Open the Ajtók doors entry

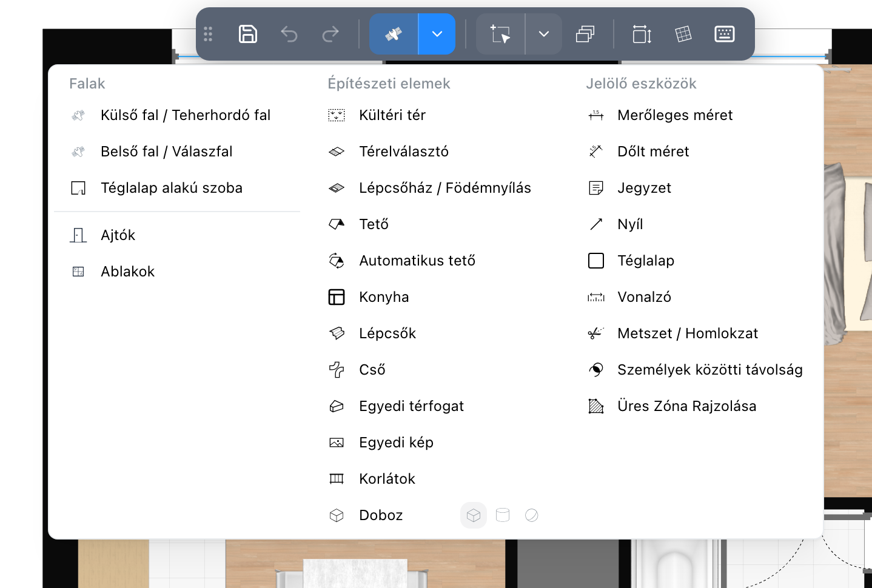coord(177,235)
